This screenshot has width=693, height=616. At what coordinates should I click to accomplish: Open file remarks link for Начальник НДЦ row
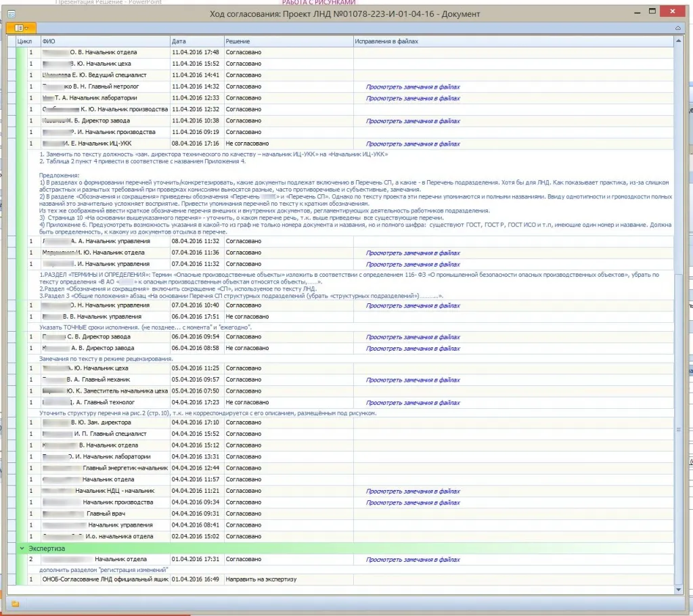tap(413, 491)
